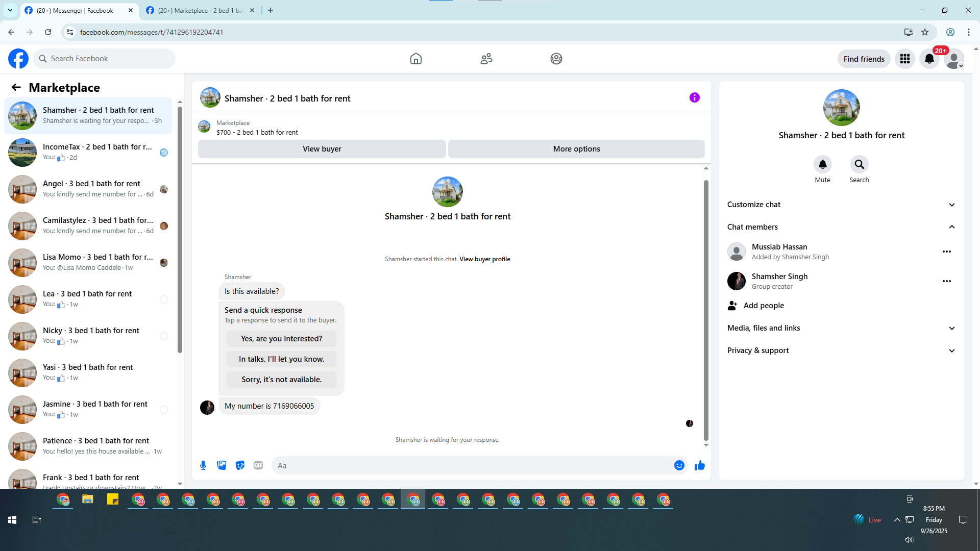Open the Facebook apps grid menu
Image resolution: width=980 pixels, height=551 pixels.
coord(905,59)
